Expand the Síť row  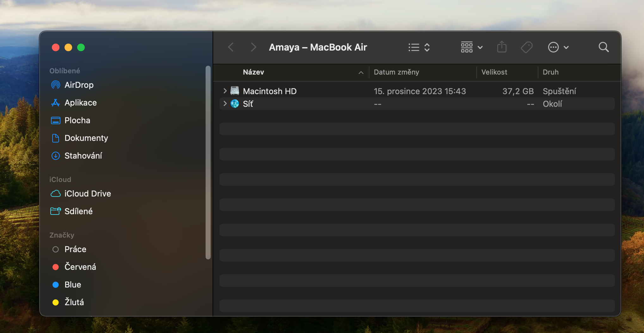pyautogui.click(x=225, y=104)
